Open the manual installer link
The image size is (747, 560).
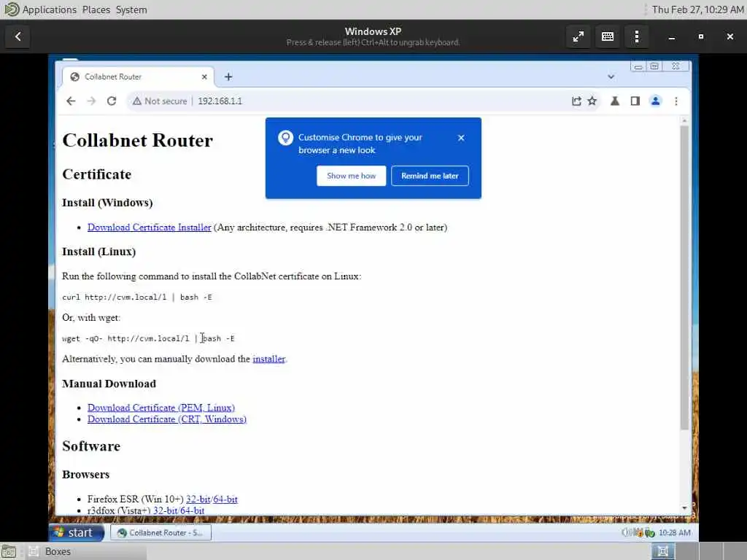(x=268, y=359)
